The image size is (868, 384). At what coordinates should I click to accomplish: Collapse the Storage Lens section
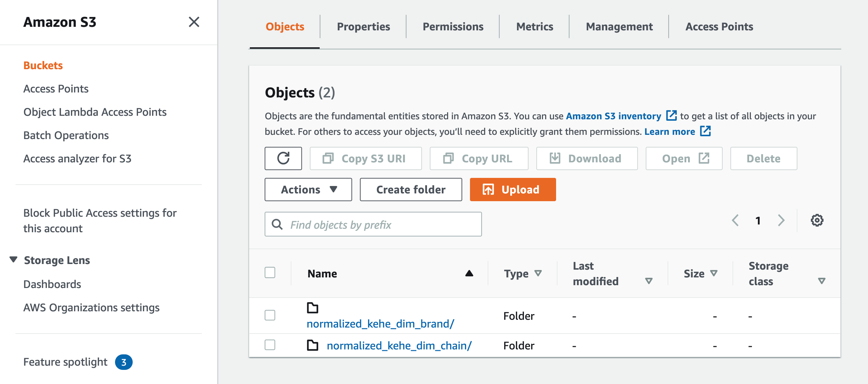[14, 260]
